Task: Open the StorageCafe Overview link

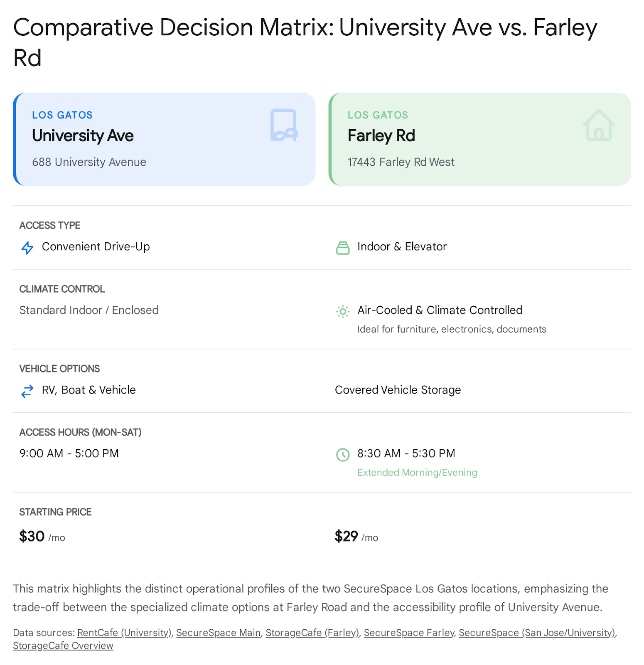Action: tap(63, 645)
